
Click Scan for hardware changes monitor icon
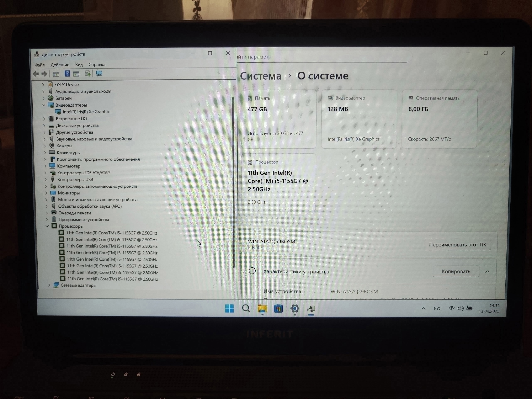(x=99, y=73)
